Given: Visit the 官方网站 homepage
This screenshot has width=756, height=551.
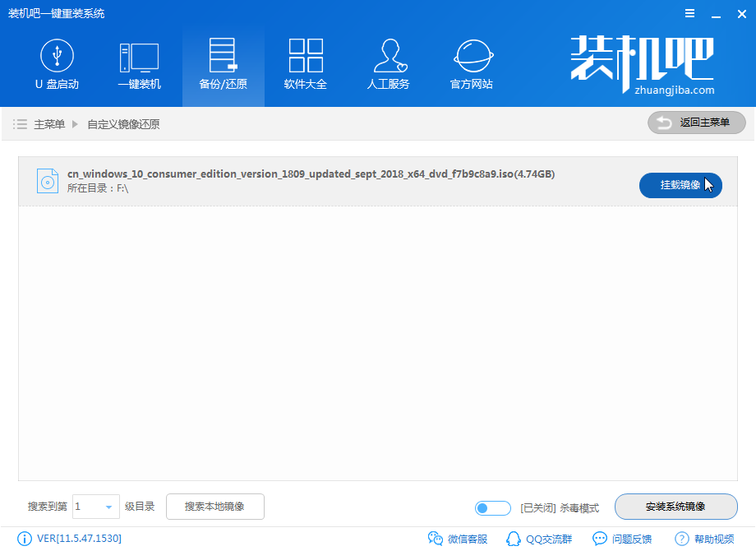Looking at the screenshot, I should (x=471, y=64).
